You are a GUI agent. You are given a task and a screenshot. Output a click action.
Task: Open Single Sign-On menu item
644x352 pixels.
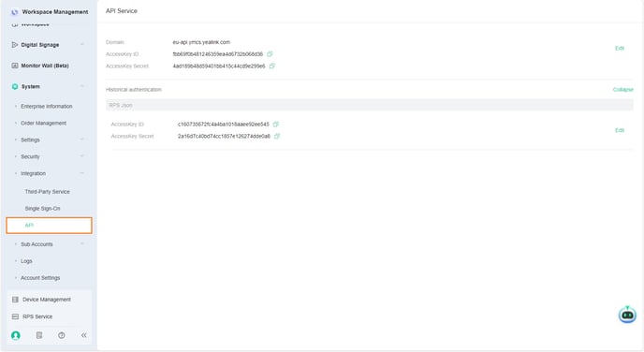coord(42,209)
